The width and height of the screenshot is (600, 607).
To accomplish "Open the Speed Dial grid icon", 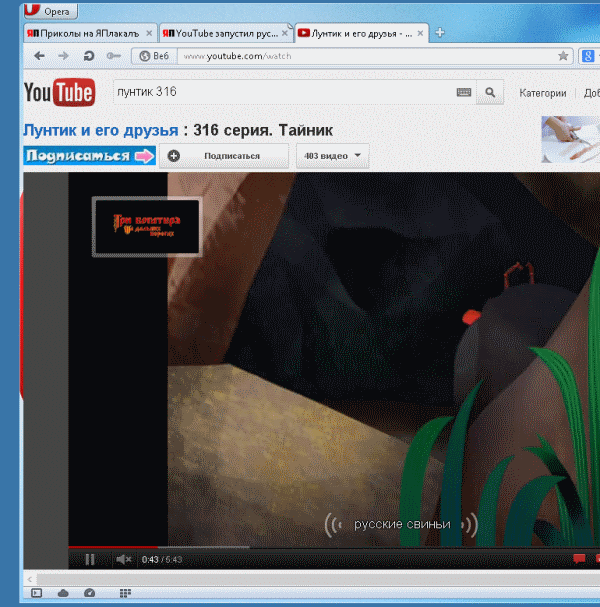I will pos(125,593).
